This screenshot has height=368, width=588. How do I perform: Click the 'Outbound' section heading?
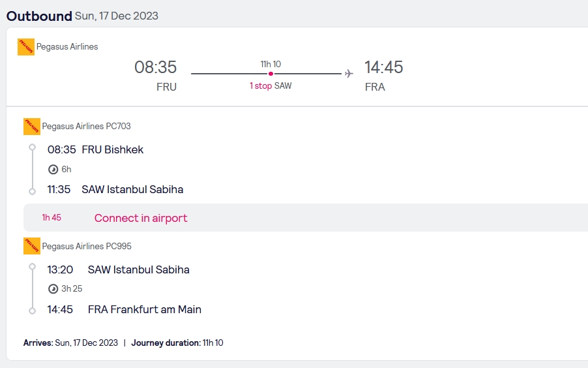point(39,16)
